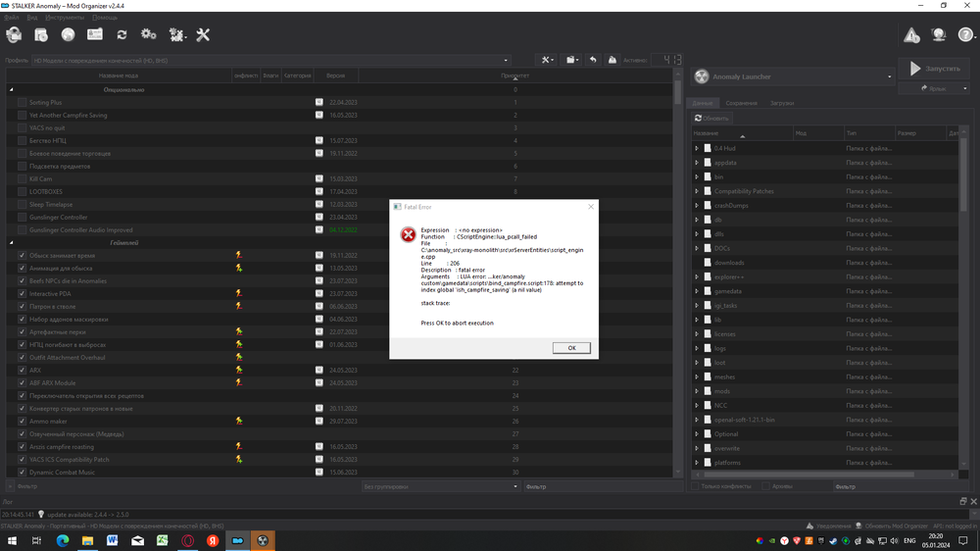Click the refresh toolbar icon
Screen dimensions: 980x551
(x=122, y=35)
